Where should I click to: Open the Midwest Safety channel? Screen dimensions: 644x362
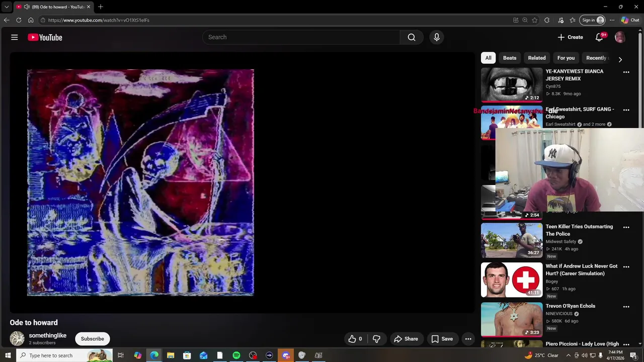coord(561,242)
